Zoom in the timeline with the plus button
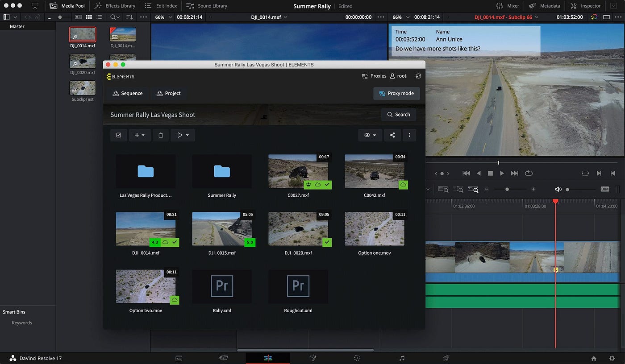The height and width of the screenshot is (364, 625). coord(533,189)
